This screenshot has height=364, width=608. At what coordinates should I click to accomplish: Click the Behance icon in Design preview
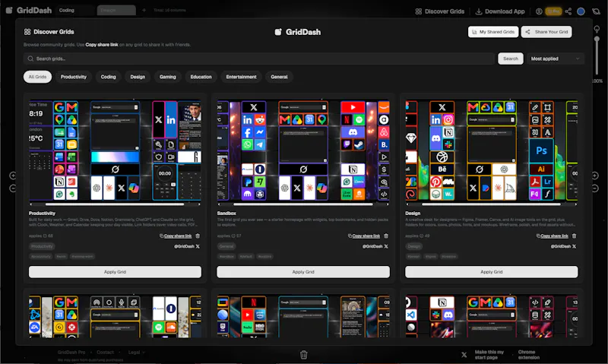pos(442,169)
